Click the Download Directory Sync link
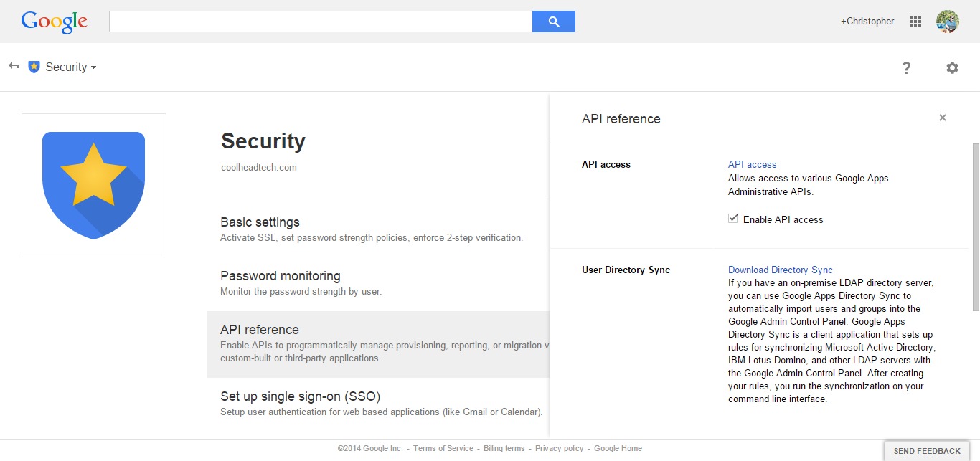Viewport: 980px width, 461px height. coord(781,270)
